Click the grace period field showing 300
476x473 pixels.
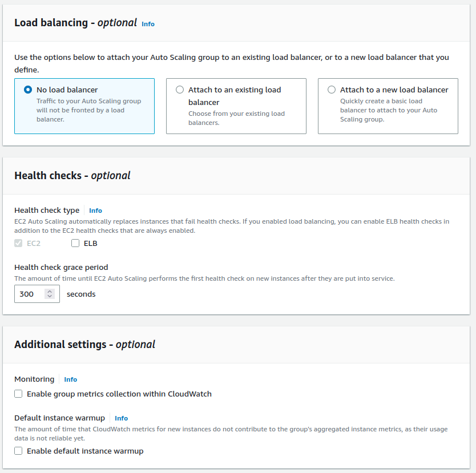pos(30,294)
